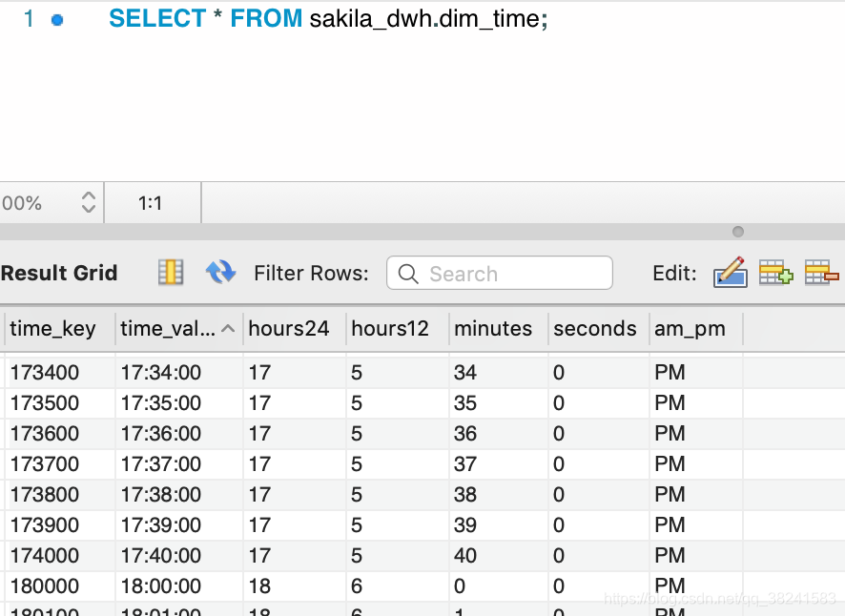Open the zoom percentage stepper
845x616 pixels.
[89, 203]
